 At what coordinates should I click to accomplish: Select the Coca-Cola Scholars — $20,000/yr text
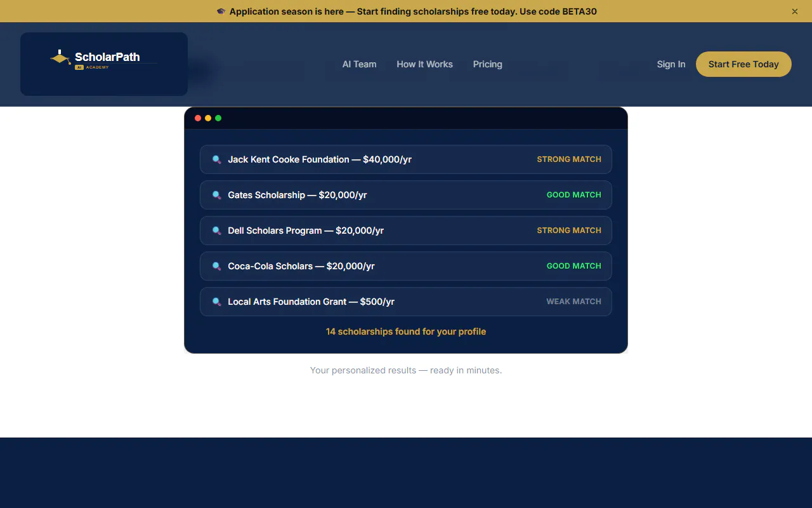tap(301, 266)
